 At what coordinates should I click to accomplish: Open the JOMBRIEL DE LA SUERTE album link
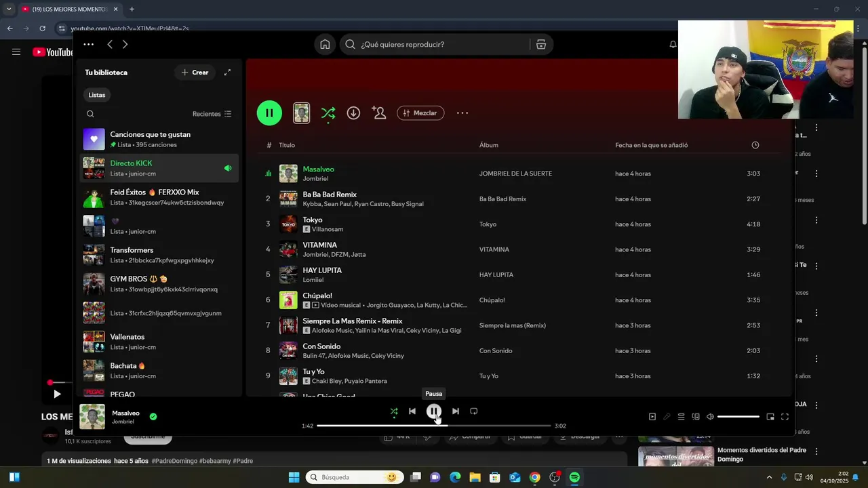pos(515,174)
